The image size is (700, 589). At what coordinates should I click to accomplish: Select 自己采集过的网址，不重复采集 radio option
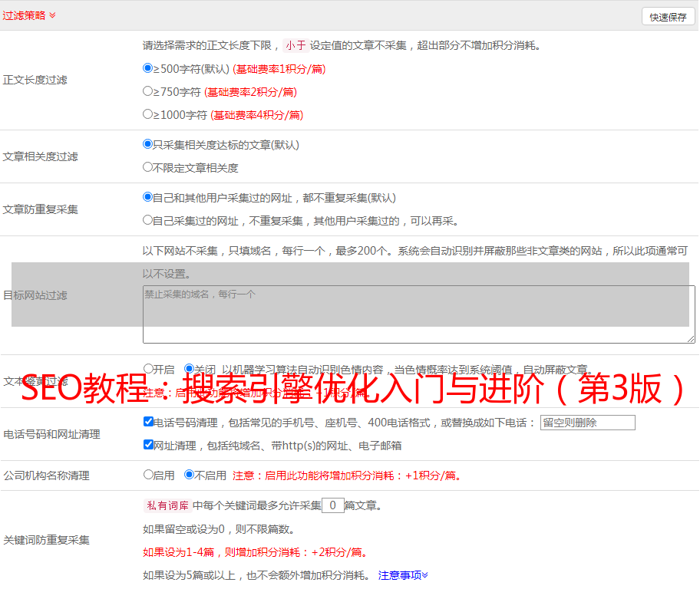point(148,220)
